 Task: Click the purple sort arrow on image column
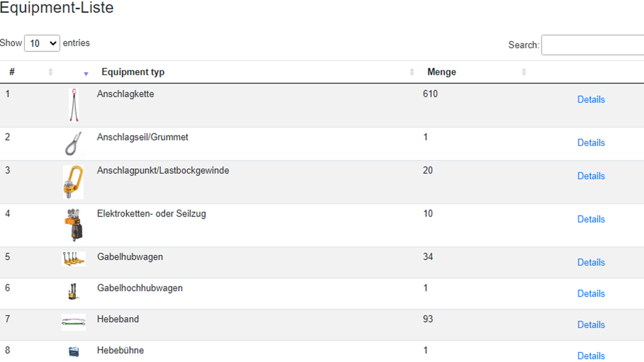[x=86, y=74]
